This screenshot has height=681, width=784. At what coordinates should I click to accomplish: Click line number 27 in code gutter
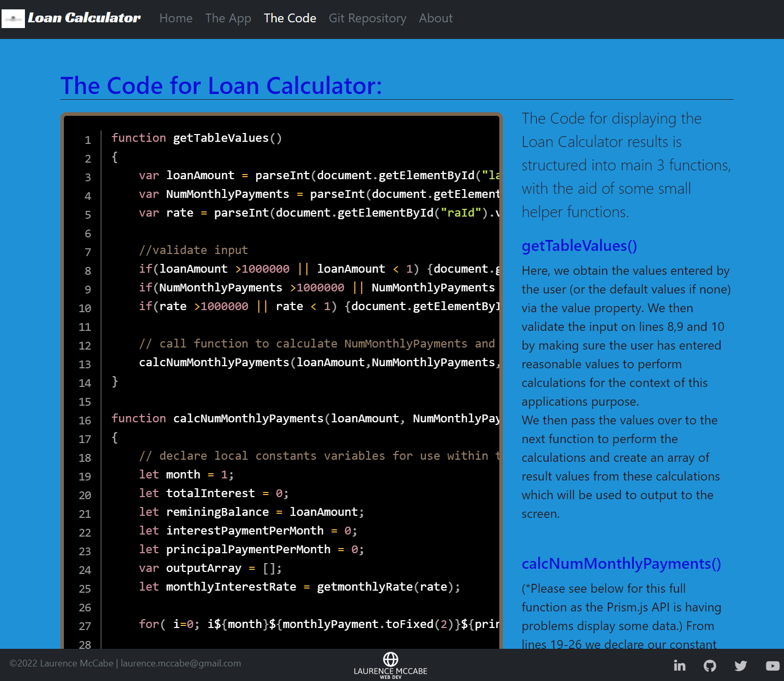pyautogui.click(x=85, y=626)
